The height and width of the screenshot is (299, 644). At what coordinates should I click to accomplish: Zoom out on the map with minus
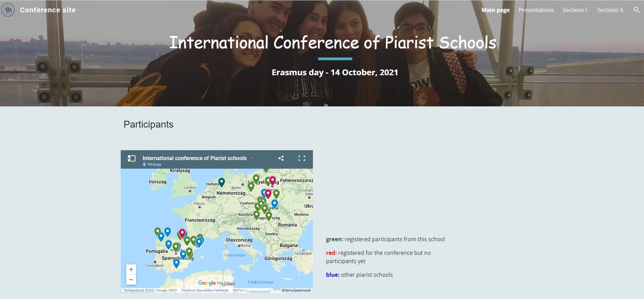click(x=131, y=279)
